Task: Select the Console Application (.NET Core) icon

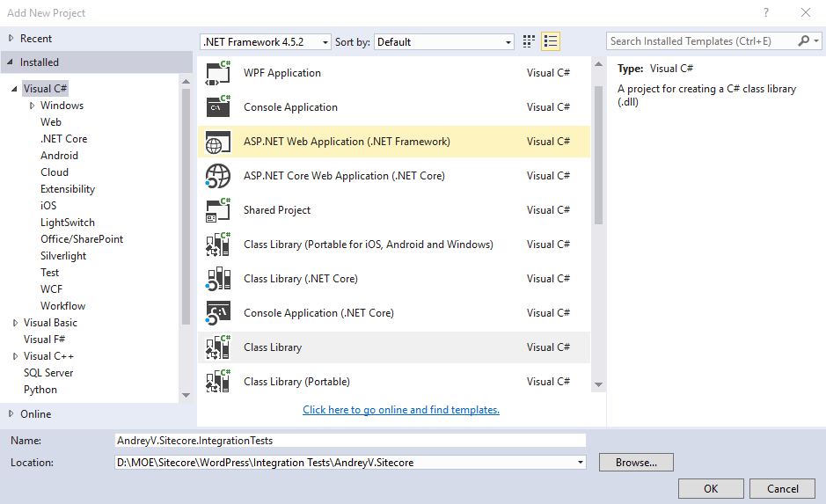Action: 217,313
